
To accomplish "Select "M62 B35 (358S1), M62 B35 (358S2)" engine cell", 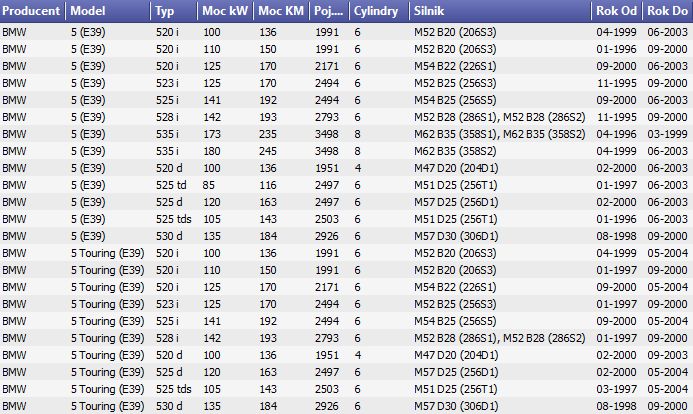I will pos(499,134).
